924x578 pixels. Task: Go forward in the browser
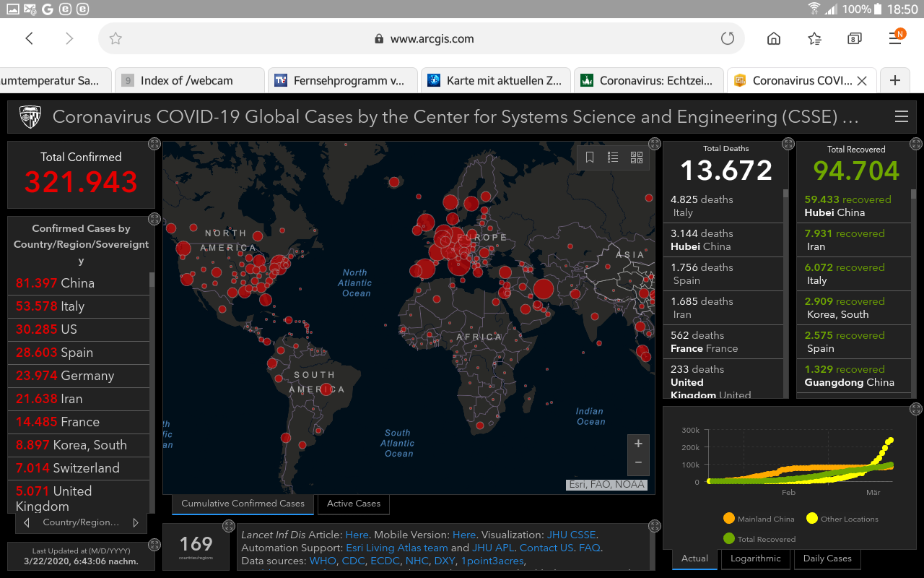tap(69, 39)
